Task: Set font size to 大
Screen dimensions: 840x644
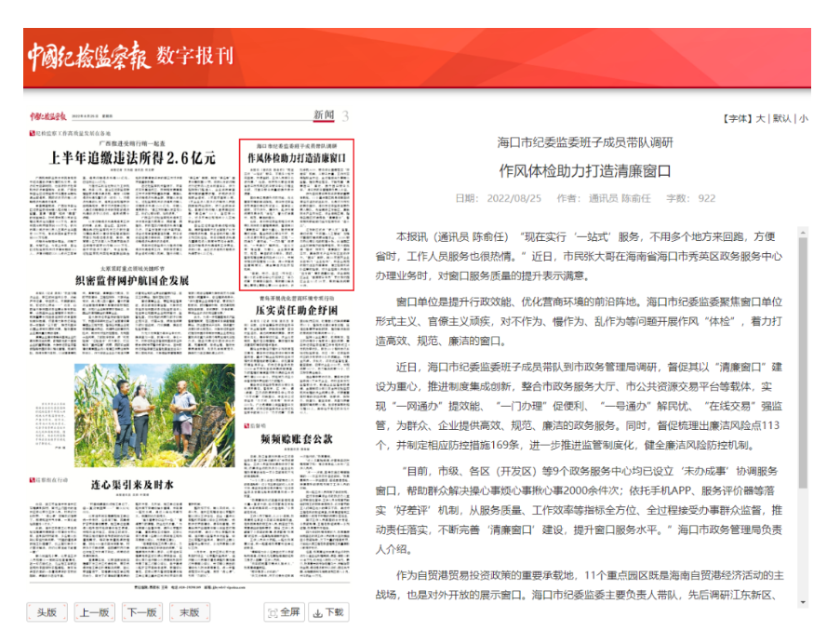Action: point(760,118)
